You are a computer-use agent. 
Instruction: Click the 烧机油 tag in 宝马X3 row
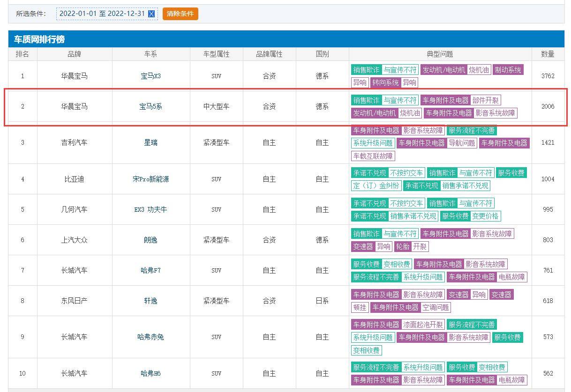click(479, 70)
